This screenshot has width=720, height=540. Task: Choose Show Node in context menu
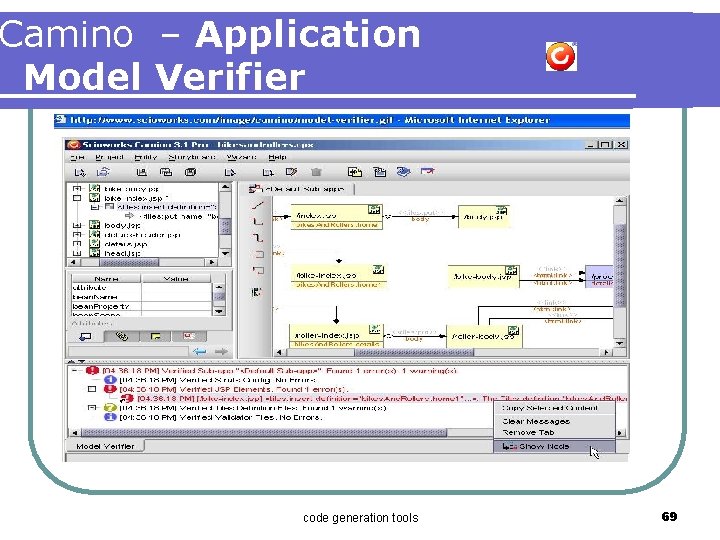554,446
